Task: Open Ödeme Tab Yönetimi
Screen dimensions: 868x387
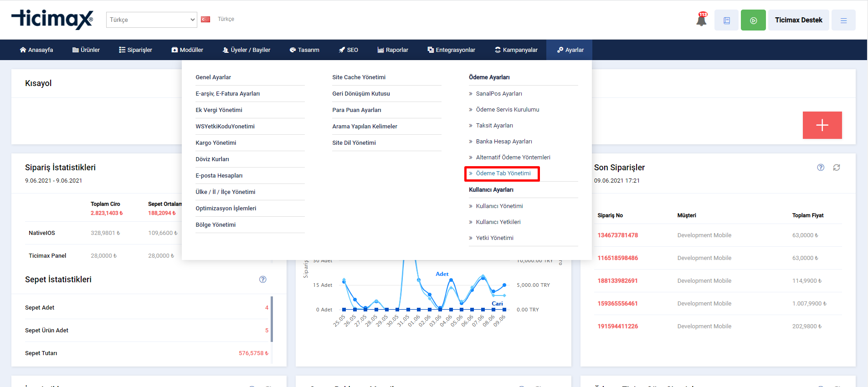Action: tap(503, 173)
